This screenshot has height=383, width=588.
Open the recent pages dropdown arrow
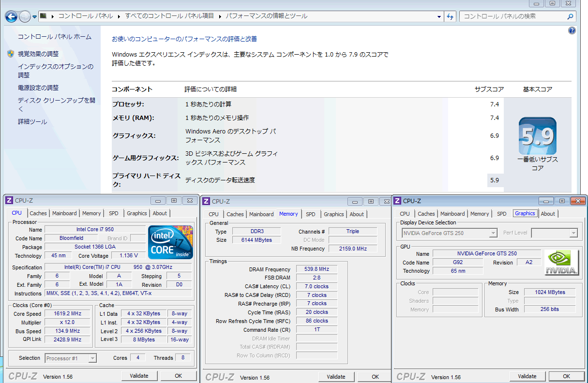pos(35,17)
